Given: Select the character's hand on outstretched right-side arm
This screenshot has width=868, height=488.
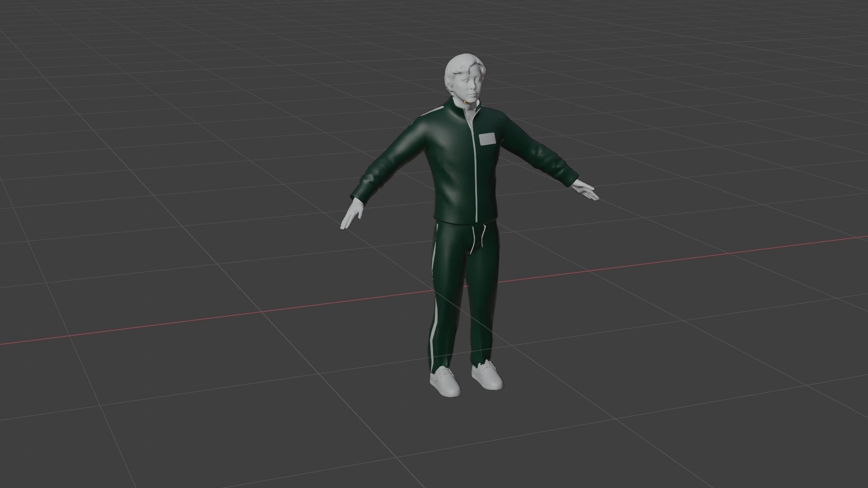Looking at the screenshot, I should click(x=586, y=190).
